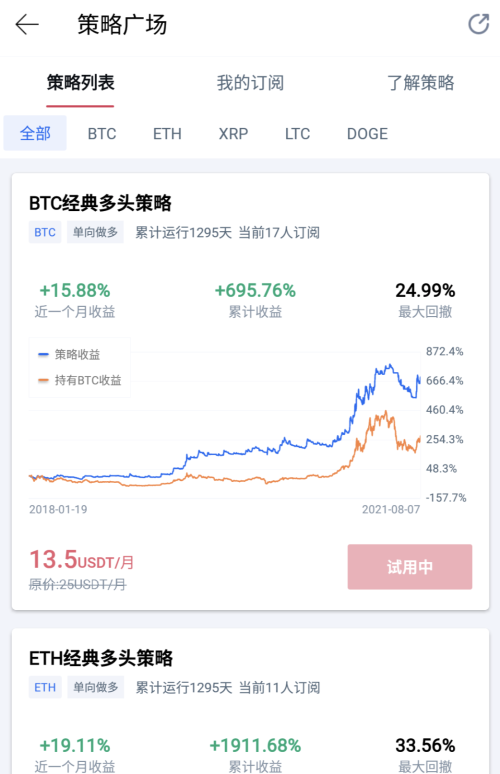Toggle 持有BTC收益 orange legend entry
The image size is (500, 774).
[x=79, y=380]
